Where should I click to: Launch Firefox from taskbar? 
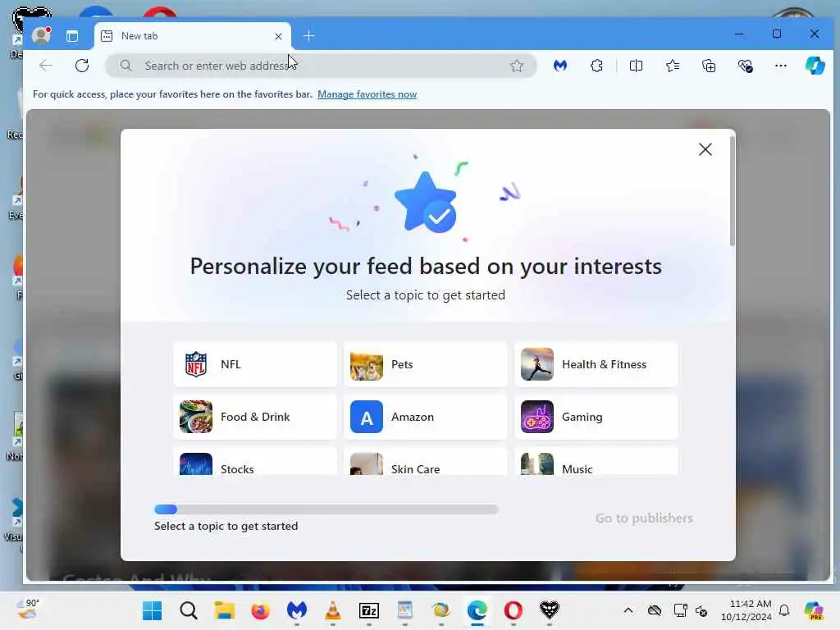pyautogui.click(x=260, y=610)
